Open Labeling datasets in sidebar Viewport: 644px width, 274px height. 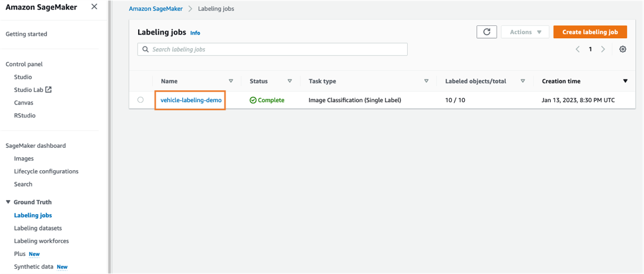point(38,228)
